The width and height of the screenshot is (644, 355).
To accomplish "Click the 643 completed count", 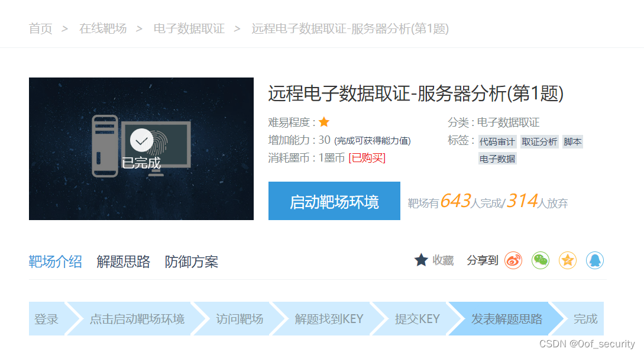I will 455,201.
